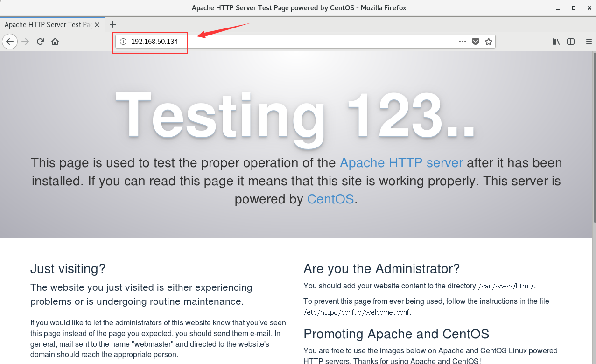Click the /etc/httpd/conf.d/welcome.conf path text
The width and height of the screenshot is (596, 364).
pos(357,312)
